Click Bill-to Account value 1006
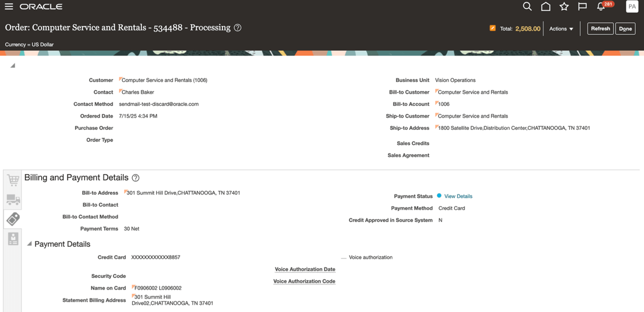Screen dimensions: 644x312 [444, 104]
